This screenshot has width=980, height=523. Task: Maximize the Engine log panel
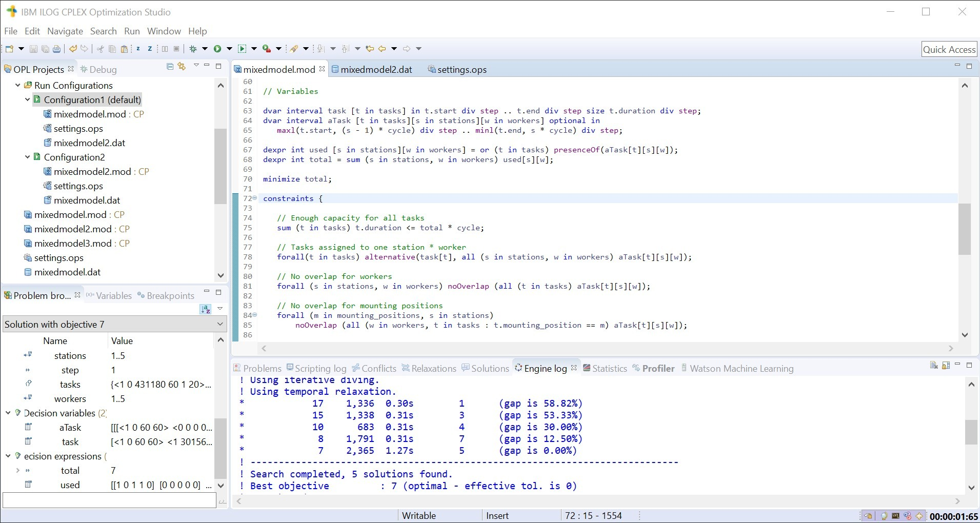[x=969, y=365]
